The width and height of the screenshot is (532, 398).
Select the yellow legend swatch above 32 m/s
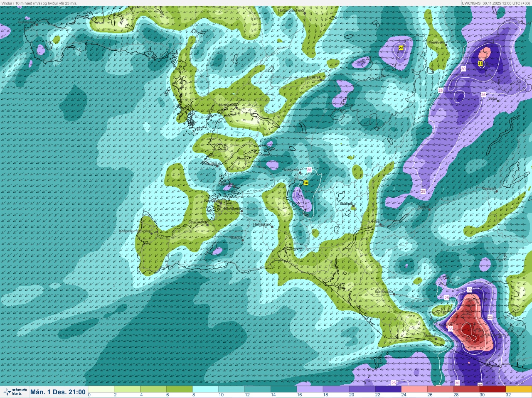tap(518, 389)
